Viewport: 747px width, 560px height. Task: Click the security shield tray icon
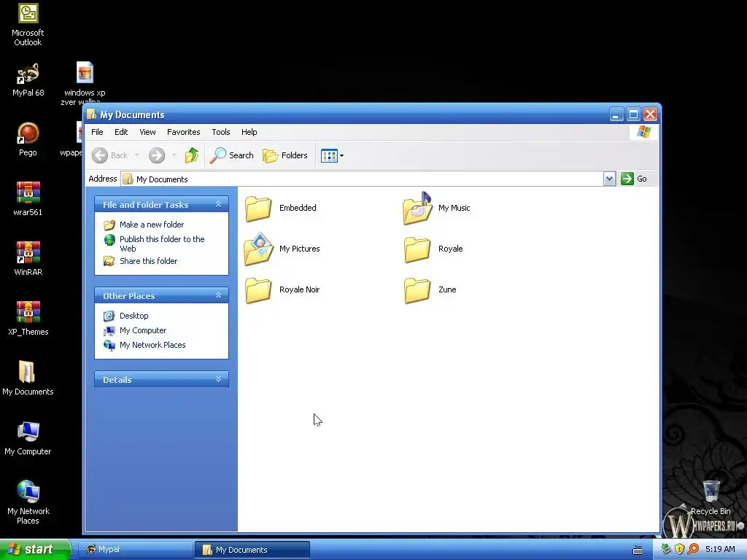point(680,550)
